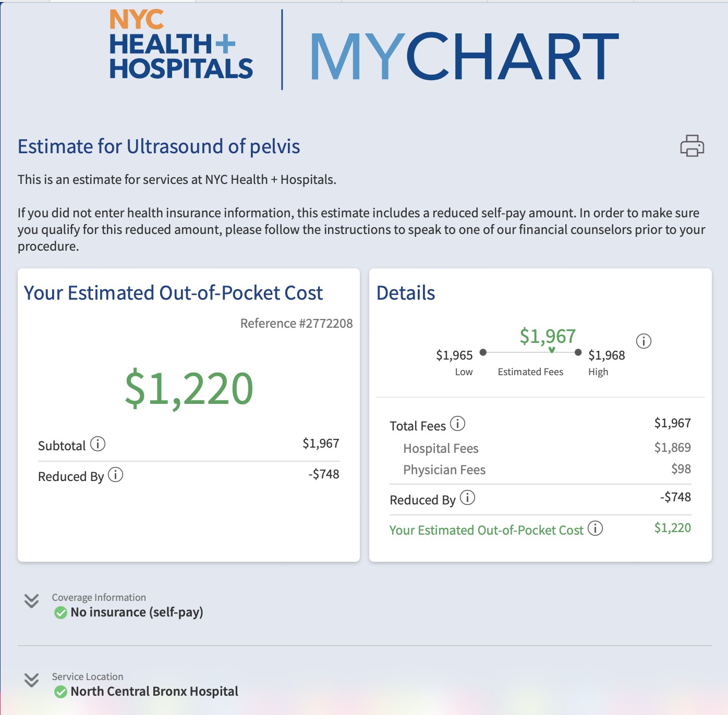Expand the Service Location section
The height and width of the screenshot is (715, 728).
pos(32,680)
